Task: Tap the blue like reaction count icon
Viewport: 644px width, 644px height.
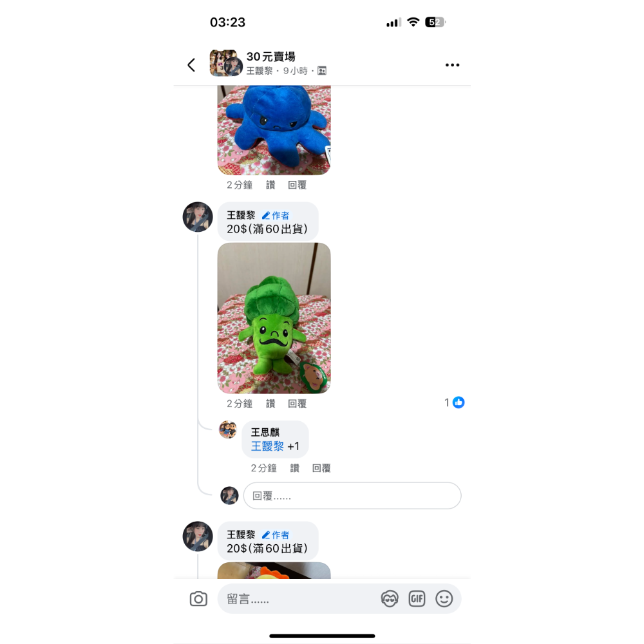Action: (459, 402)
